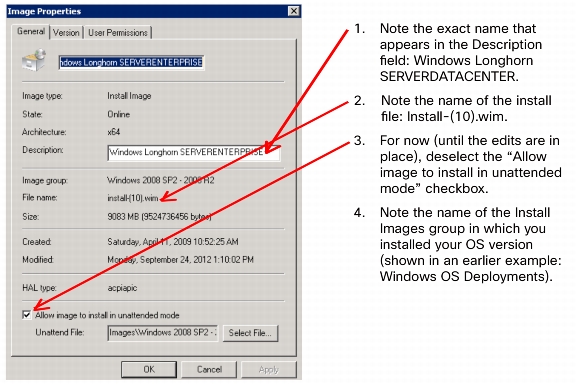Click the highlighted image name field

point(131,62)
